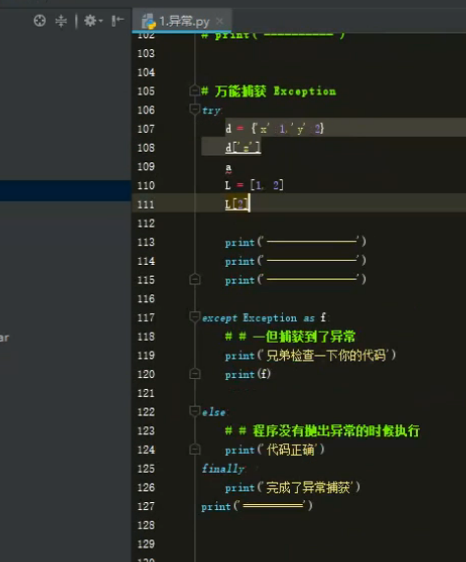Select the highlighted row in the project panel

tap(66, 190)
